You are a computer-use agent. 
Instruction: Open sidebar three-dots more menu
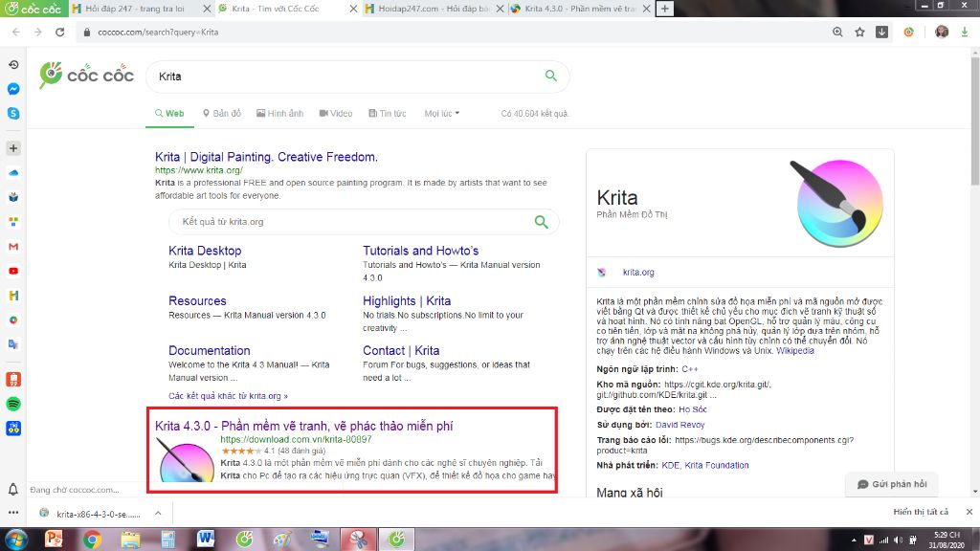click(13, 513)
